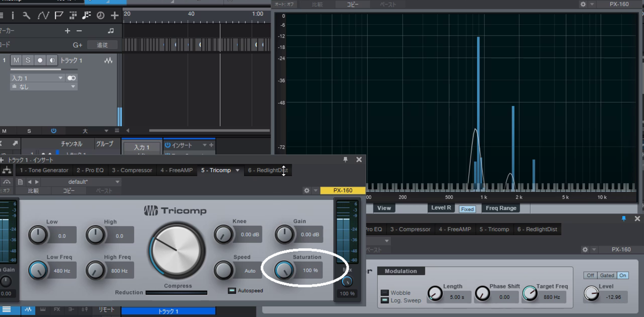Click the G+ chord icon
Screen dimensions: 644x317
click(77, 45)
